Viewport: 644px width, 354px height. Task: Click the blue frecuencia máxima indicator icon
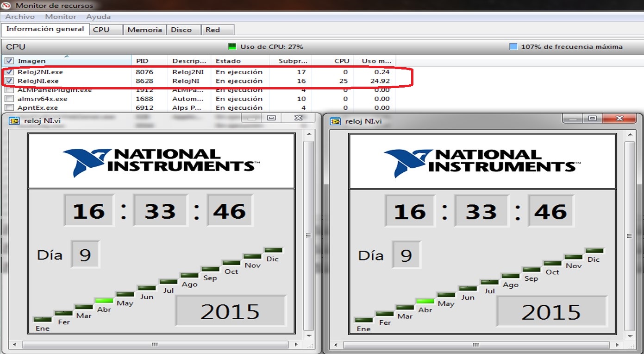[x=513, y=47]
